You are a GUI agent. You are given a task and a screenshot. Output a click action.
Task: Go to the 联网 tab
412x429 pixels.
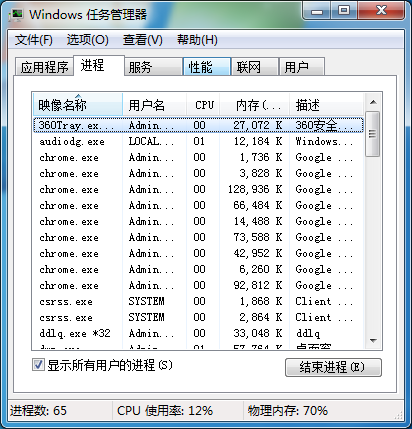[255, 67]
